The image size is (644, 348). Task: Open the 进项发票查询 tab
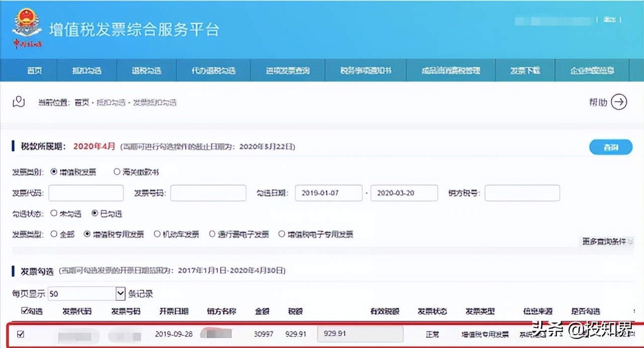287,70
